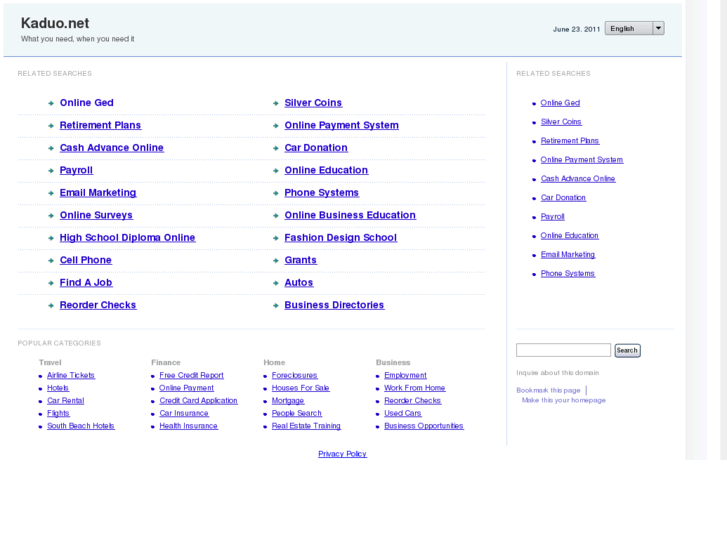
Task: Click the Kaduo.net site title
Action: [55, 23]
